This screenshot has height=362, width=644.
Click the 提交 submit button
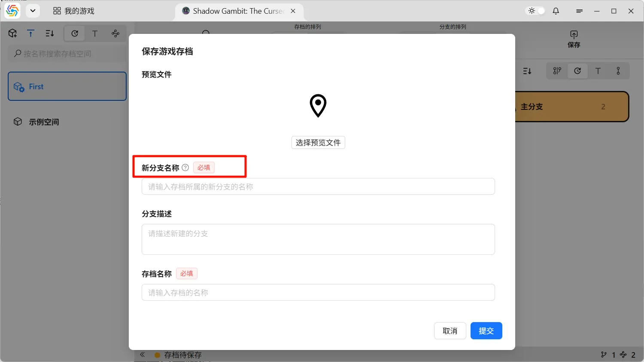486,331
